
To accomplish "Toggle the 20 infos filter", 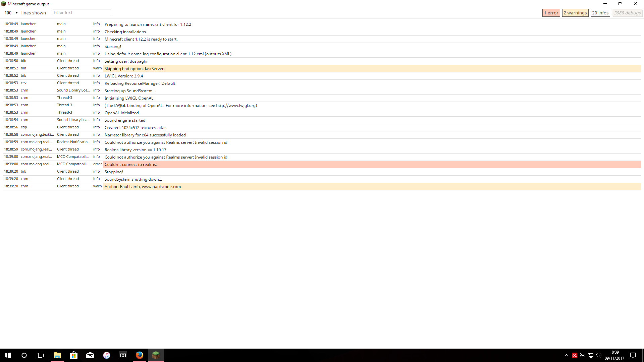I will (600, 13).
